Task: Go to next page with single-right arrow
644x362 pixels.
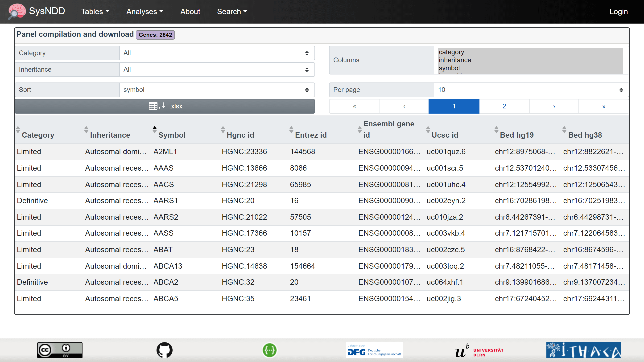Action: tap(554, 106)
